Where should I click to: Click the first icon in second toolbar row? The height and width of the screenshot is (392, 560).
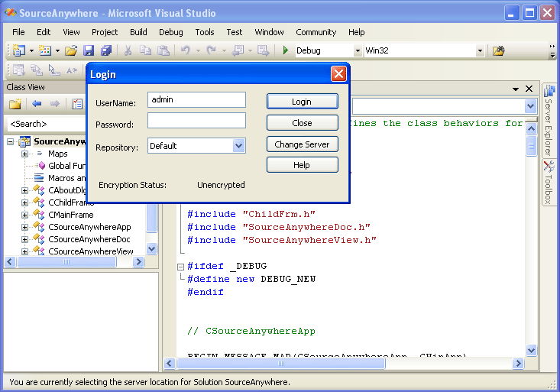[19, 70]
